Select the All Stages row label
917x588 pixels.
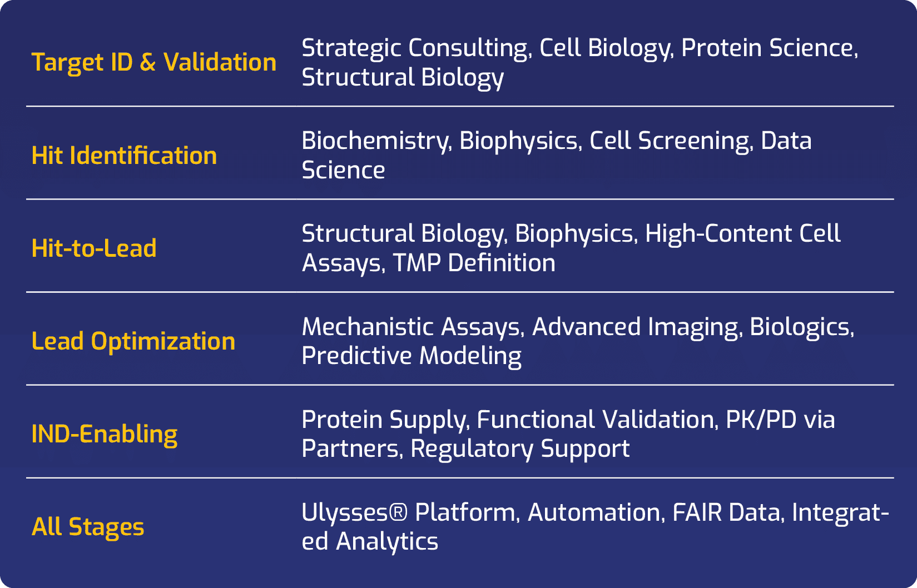click(x=88, y=527)
